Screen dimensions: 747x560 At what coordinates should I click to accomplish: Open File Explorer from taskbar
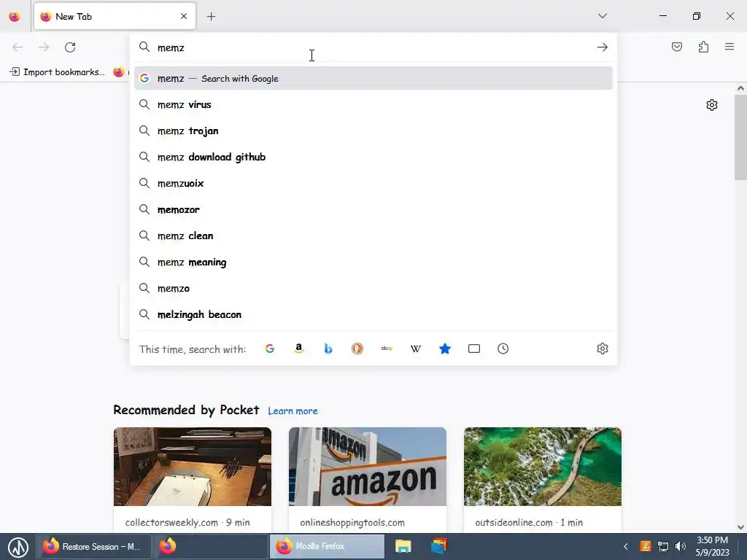tap(403, 546)
